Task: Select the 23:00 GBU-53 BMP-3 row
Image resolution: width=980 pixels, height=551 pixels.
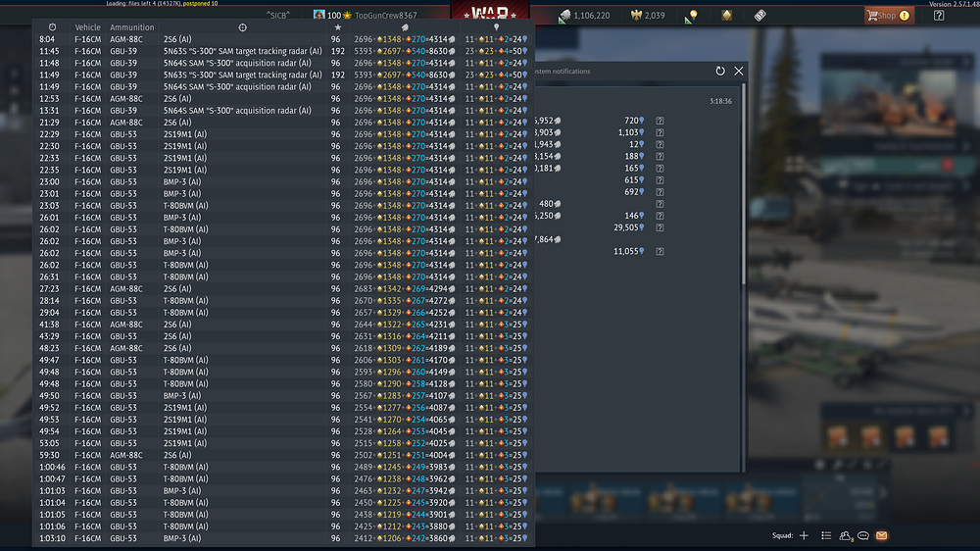Action: 284,182
